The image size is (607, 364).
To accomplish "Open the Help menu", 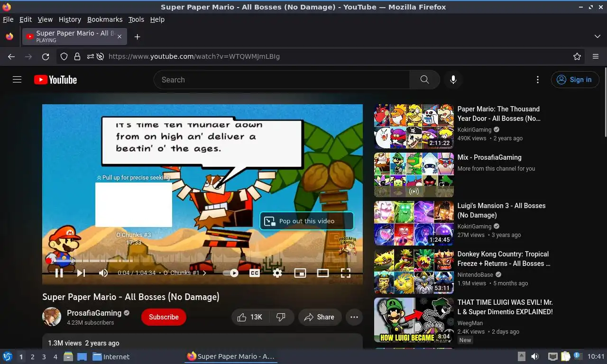I will (x=157, y=19).
